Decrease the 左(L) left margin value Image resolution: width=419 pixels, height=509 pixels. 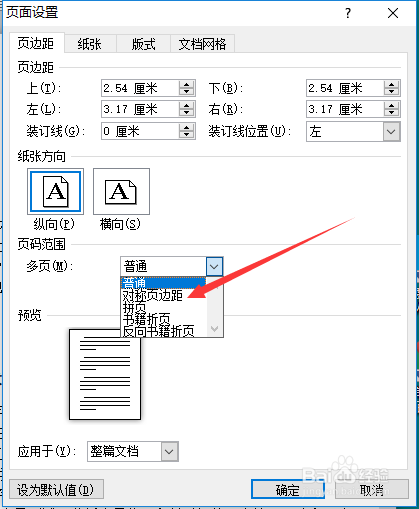coord(187,113)
